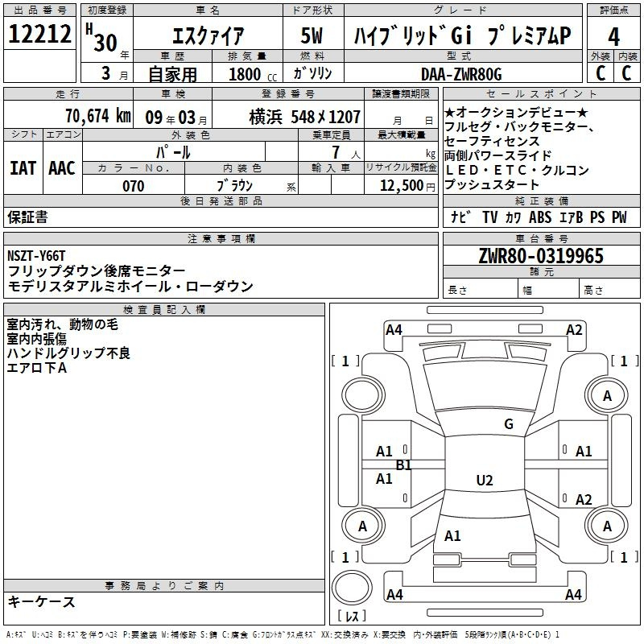
Task: Click キーケース in office notice
Action: click(41, 601)
